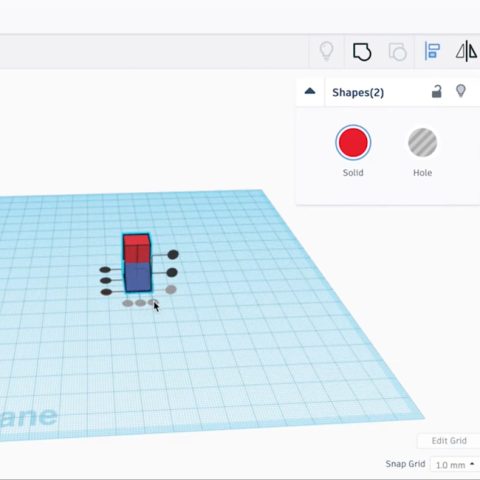Viewport: 480px width, 480px height.
Task: Click the top left black alignment handle
Action: point(105,270)
